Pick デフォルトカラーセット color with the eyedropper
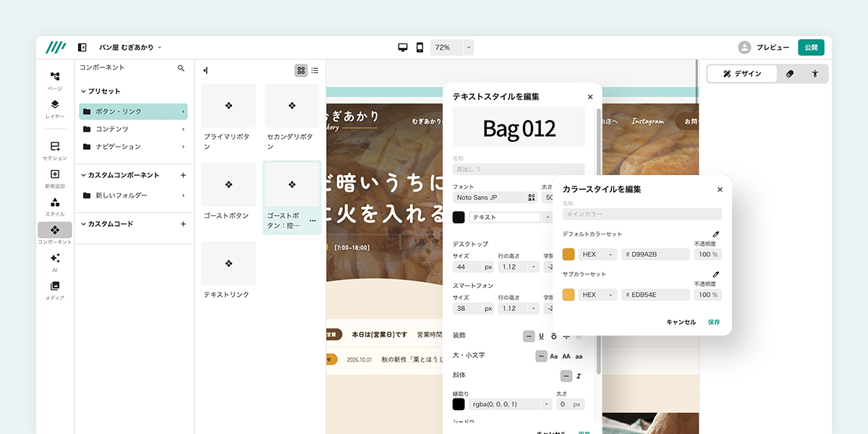Screen dimensions: 868x434 [x=716, y=234]
